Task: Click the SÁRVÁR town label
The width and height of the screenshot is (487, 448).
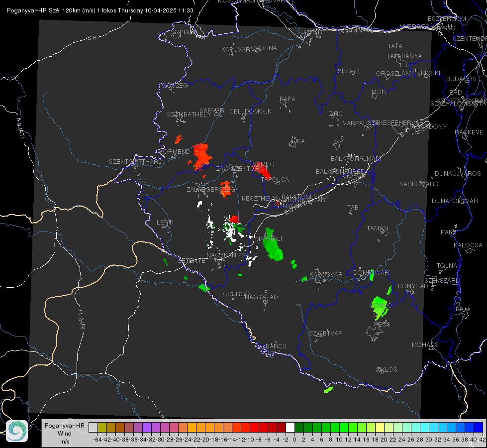Action: pos(212,111)
